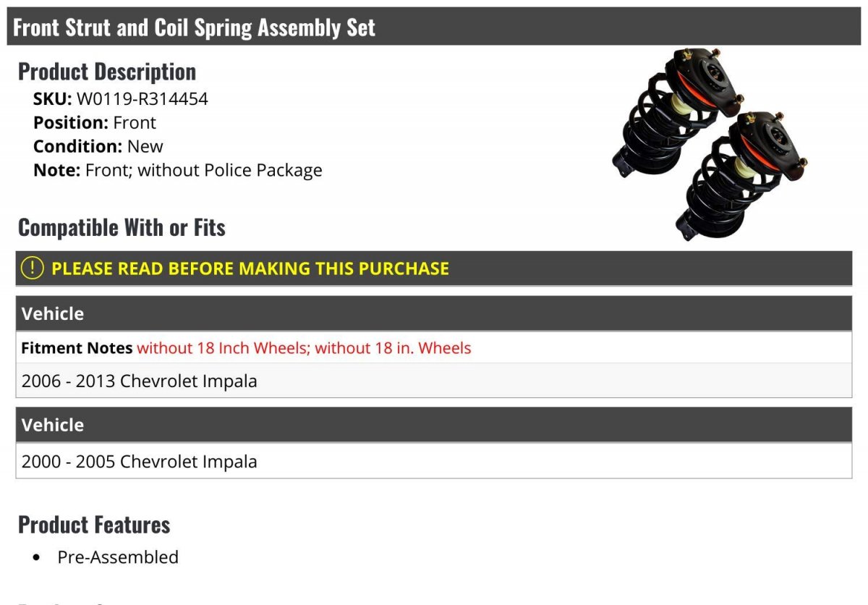Click the bold "Fitment Notes" label
Image resolution: width=868 pixels, height=605 pixels.
pyautogui.click(x=77, y=348)
